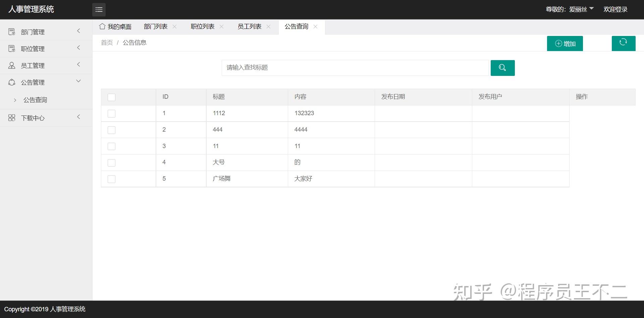This screenshot has width=644, height=318.
Task: Open the 职位管理 sidebar menu
Action: tap(46, 49)
